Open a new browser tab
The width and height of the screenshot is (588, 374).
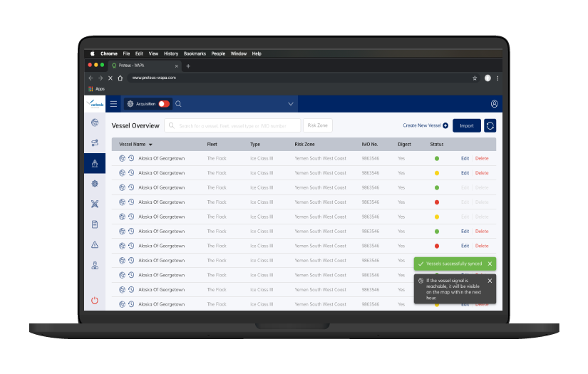click(x=188, y=66)
